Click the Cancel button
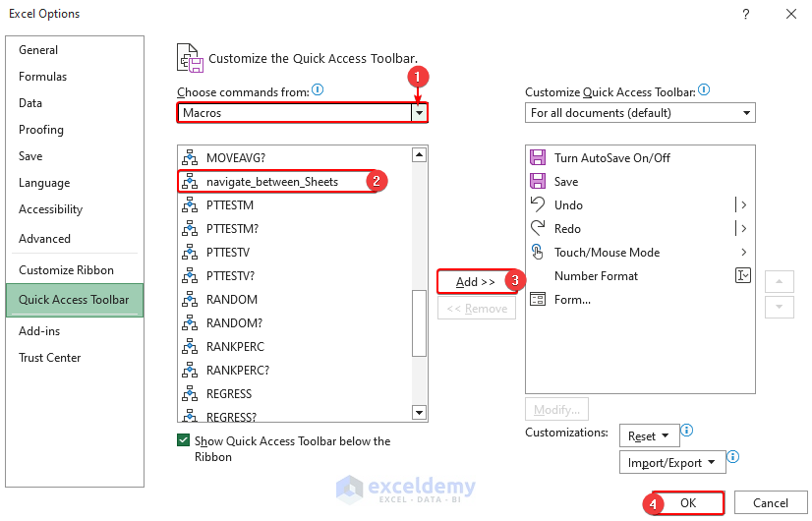812x521 pixels. [770, 503]
